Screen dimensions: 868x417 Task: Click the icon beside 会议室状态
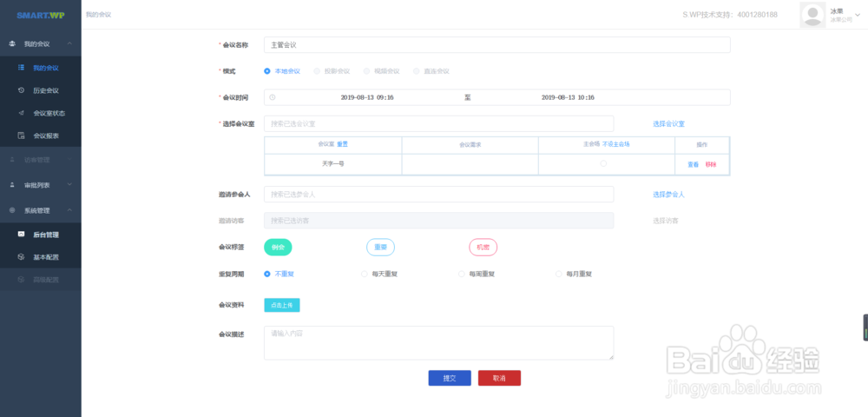(21, 113)
